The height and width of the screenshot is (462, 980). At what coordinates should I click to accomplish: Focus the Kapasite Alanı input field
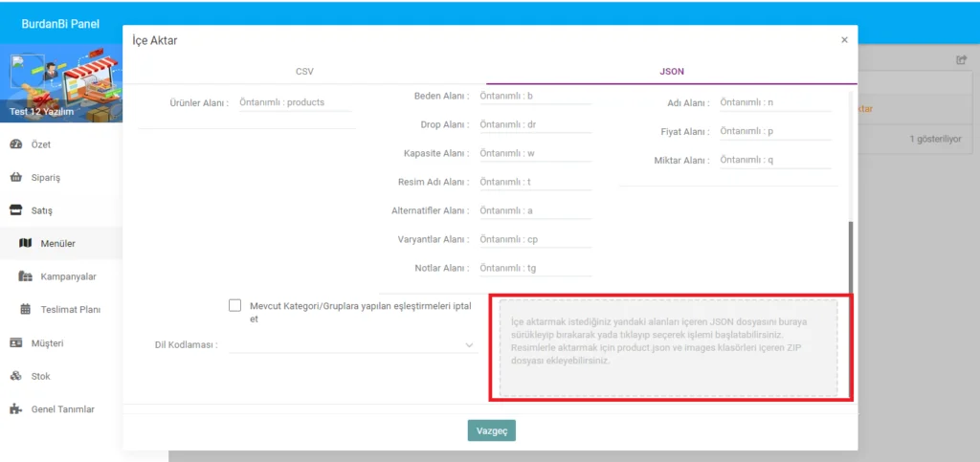536,153
